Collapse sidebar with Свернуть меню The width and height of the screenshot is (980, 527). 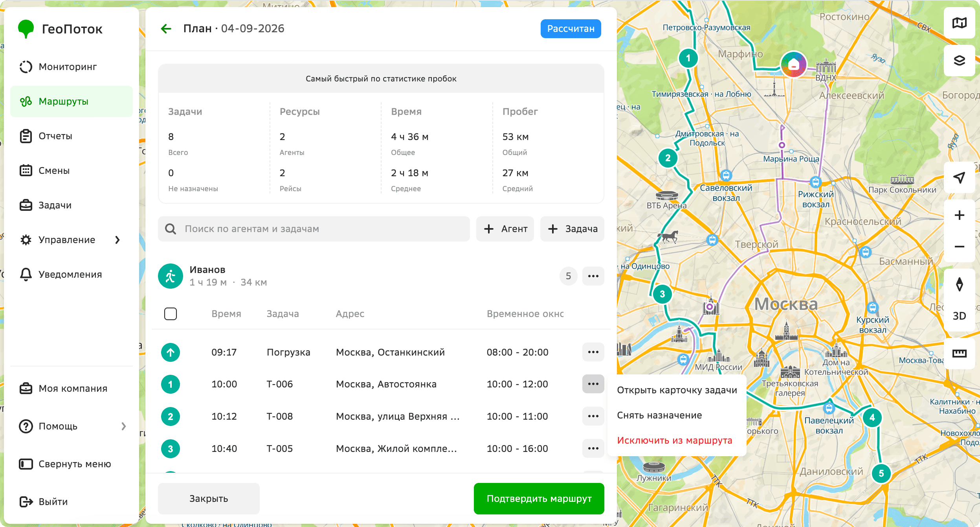(x=71, y=464)
